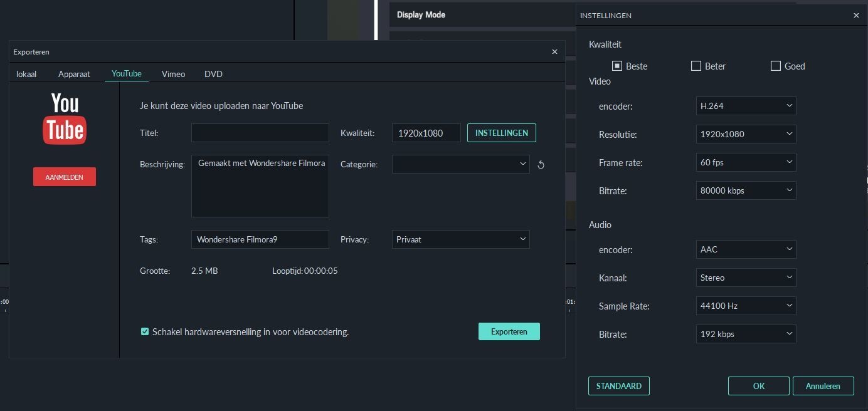The height and width of the screenshot is (411, 868).
Task: Click the Beschrijving text area
Action: point(260,186)
